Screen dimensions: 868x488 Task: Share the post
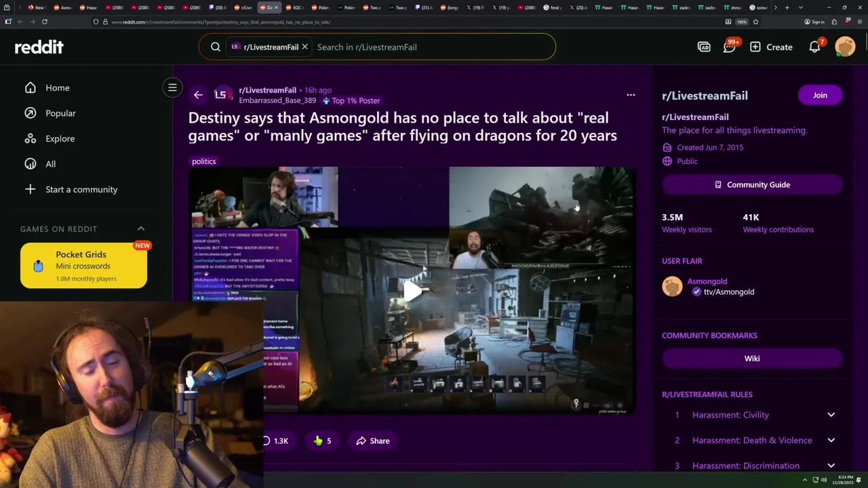373,441
